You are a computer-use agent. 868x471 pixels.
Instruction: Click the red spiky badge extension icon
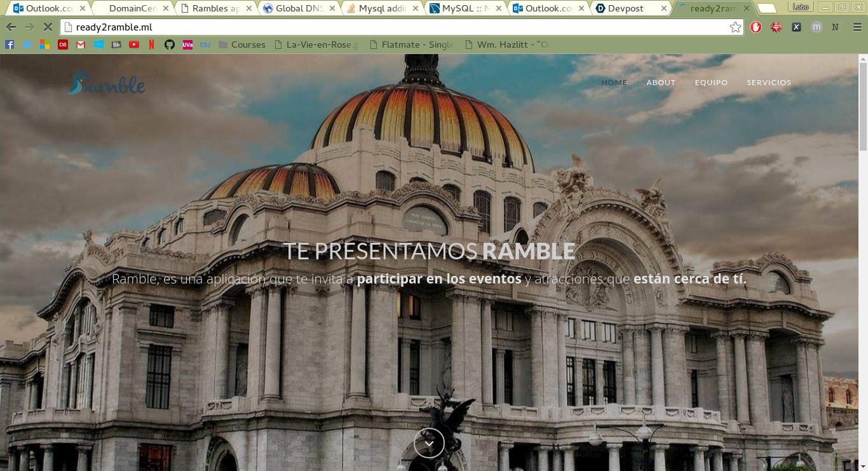click(776, 27)
